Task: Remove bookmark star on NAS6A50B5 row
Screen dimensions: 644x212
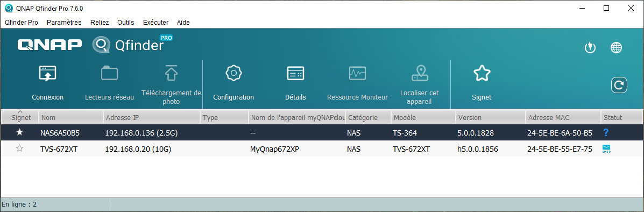Action: pos(19,132)
